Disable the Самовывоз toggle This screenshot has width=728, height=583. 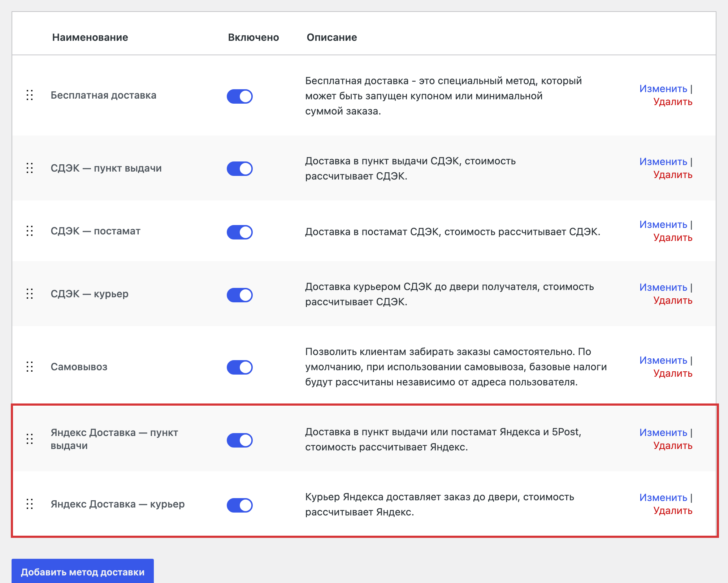[240, 367]
